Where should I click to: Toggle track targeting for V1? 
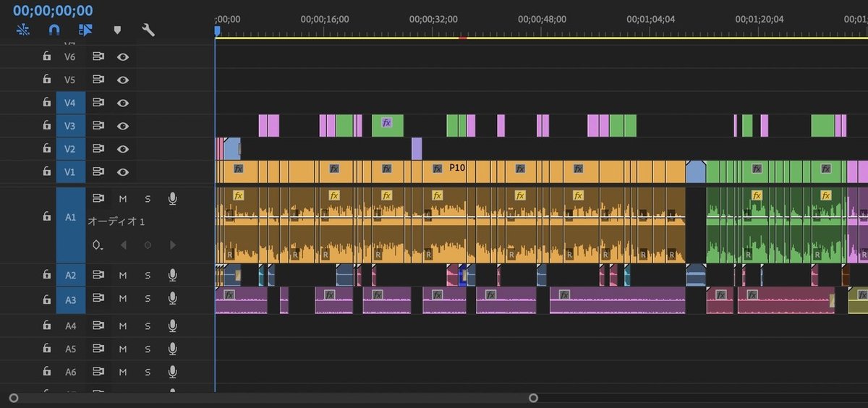[70, 172]
